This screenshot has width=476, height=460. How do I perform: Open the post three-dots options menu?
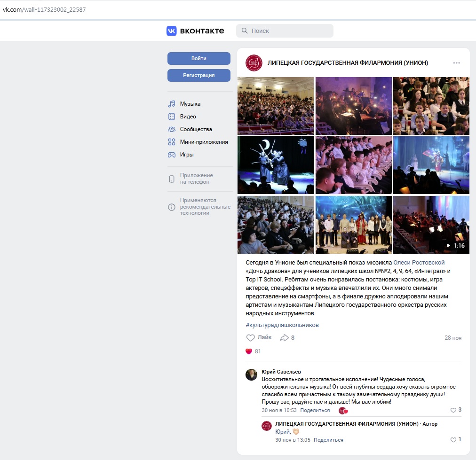click(456, 63)
